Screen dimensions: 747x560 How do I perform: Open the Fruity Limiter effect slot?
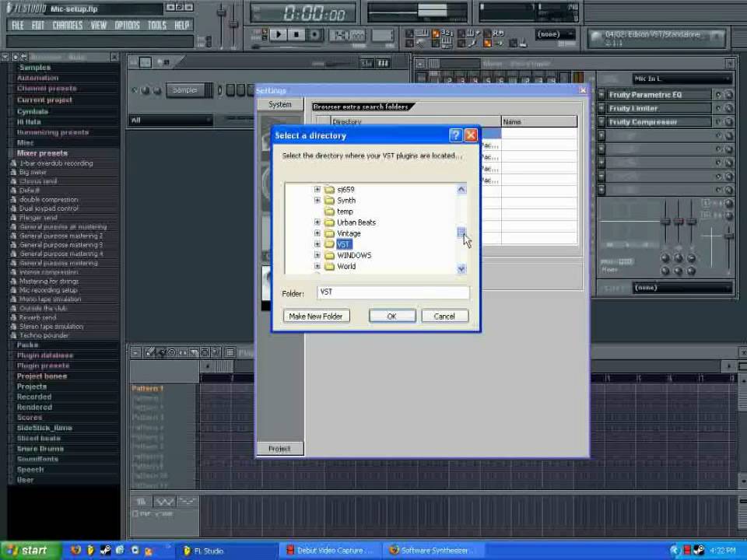[659, 109]
